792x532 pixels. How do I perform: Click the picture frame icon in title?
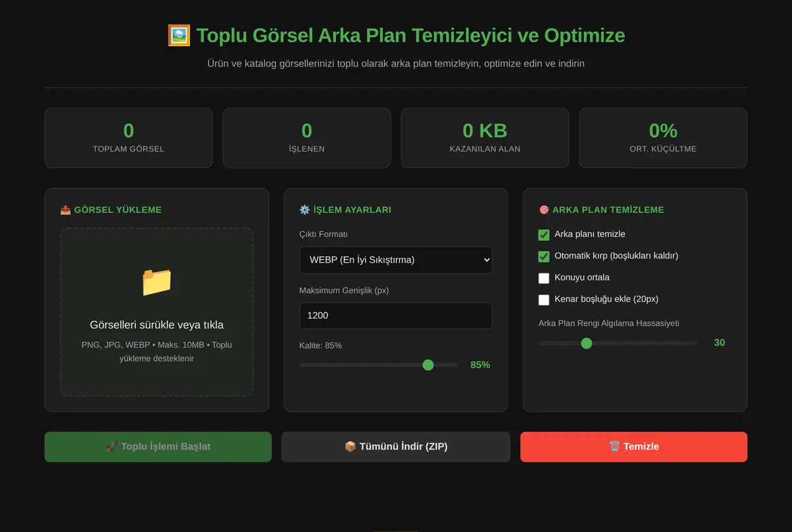(179, 35)
